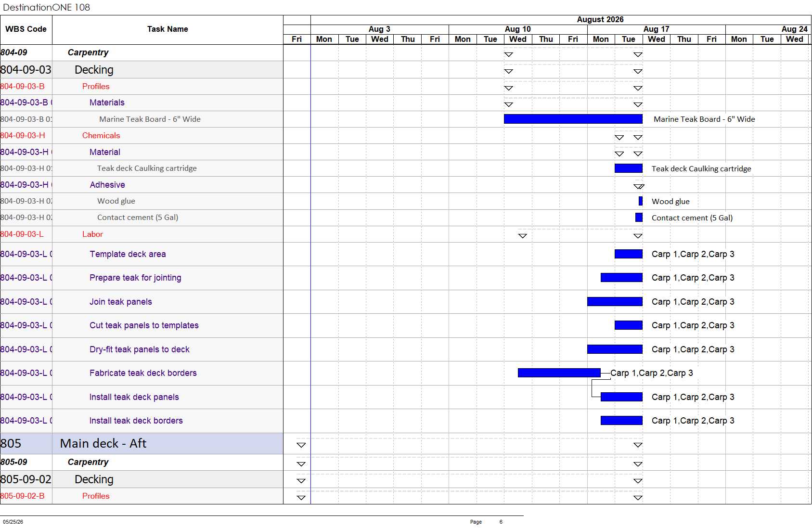Image resolution: width=812 pixels, height=528 pixels.
Task: Click the Main deck - Aft start triangle
Action: tap(301, 445)
